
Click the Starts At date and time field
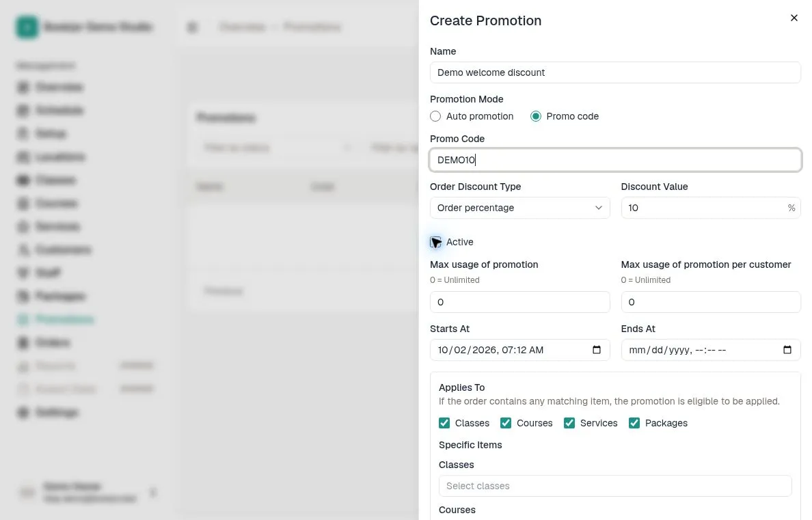pos(519,350)
